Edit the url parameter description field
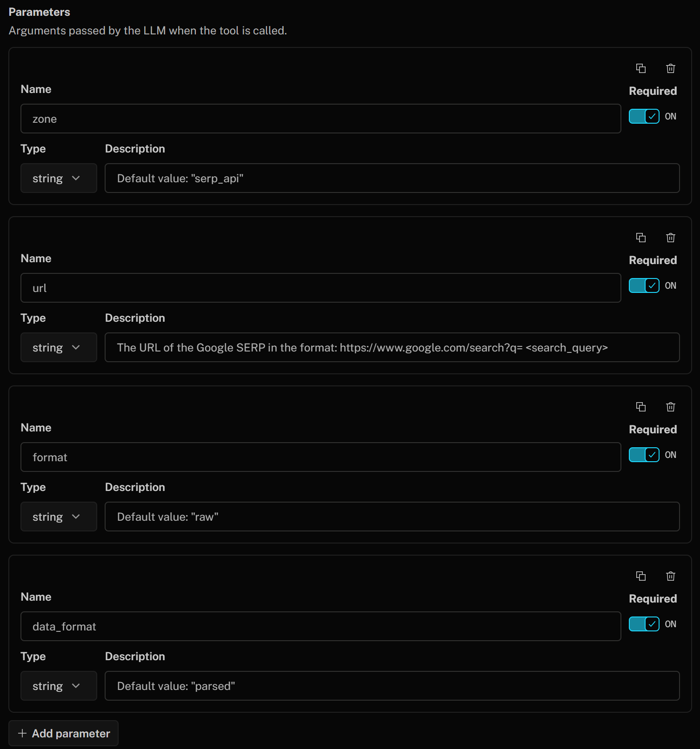The image size is (700, 749). (x=392, y=347)
